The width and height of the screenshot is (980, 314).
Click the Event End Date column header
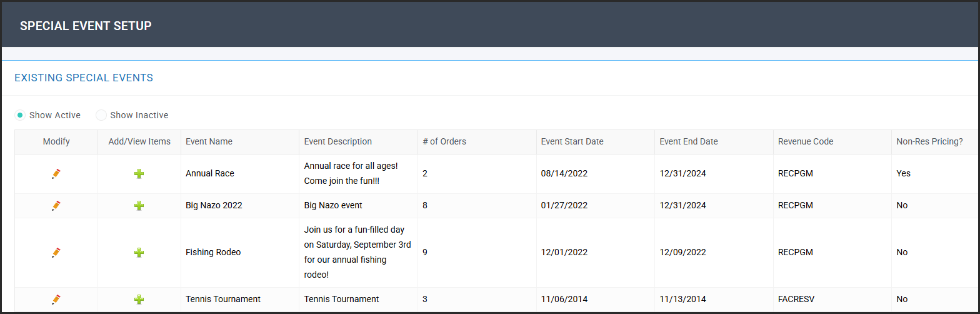coord(689,141)
